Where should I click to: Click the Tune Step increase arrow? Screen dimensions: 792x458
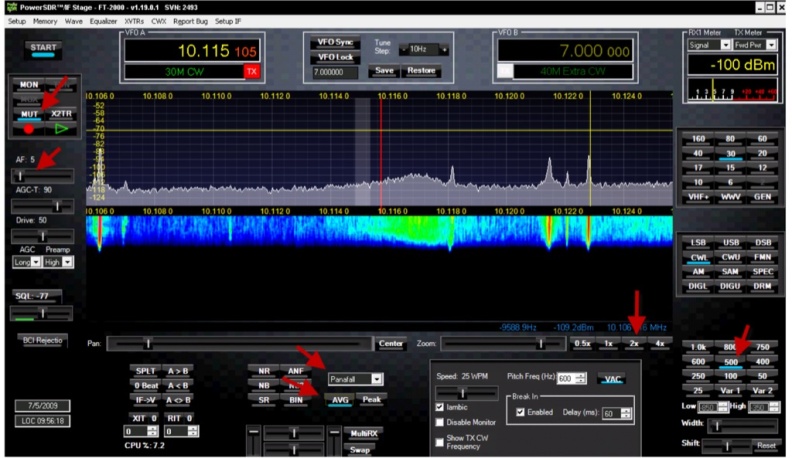[x=444, y=49]
